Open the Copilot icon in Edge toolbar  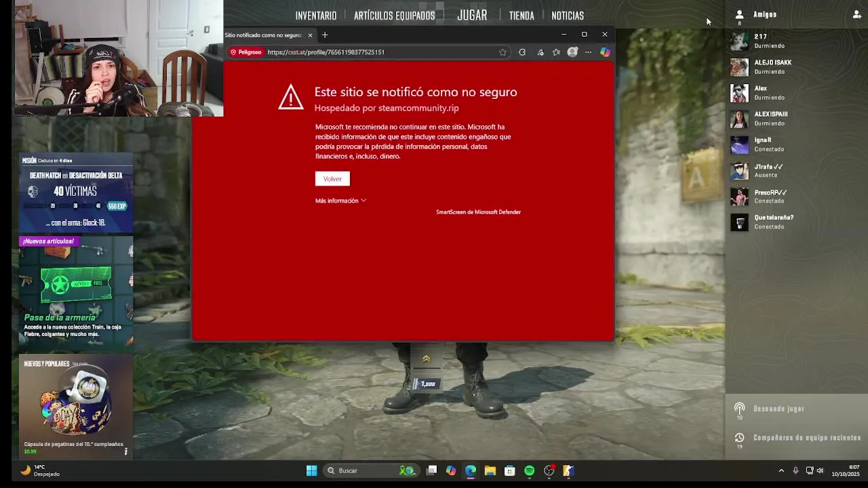[x=605, y=52]
